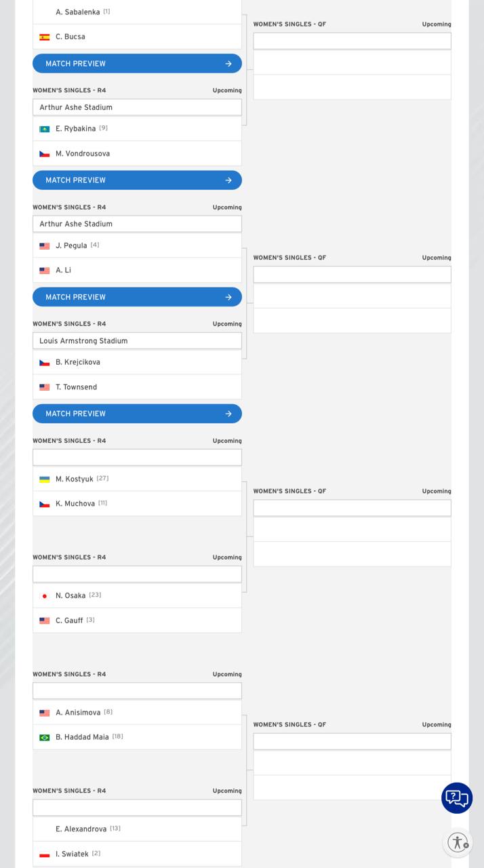Image resolution: width=484 pixels, height=868 pixels.
Task: Click the Japan flag beside N. Osaka
Action: [45, 596]
